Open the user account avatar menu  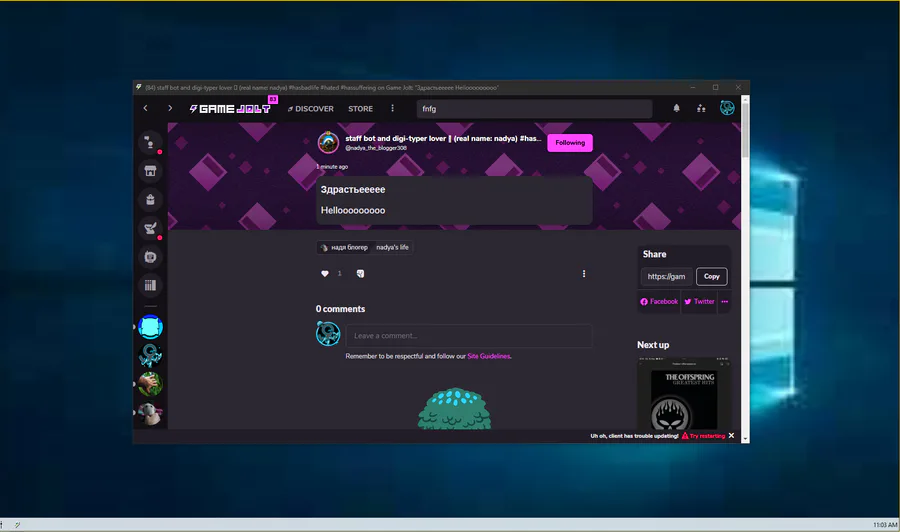pos(727,108)
